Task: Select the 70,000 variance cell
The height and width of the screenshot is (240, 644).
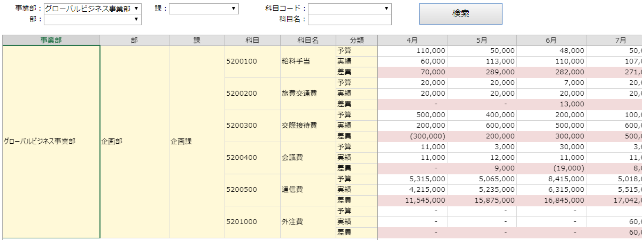Action: click(x=412, y=72)
